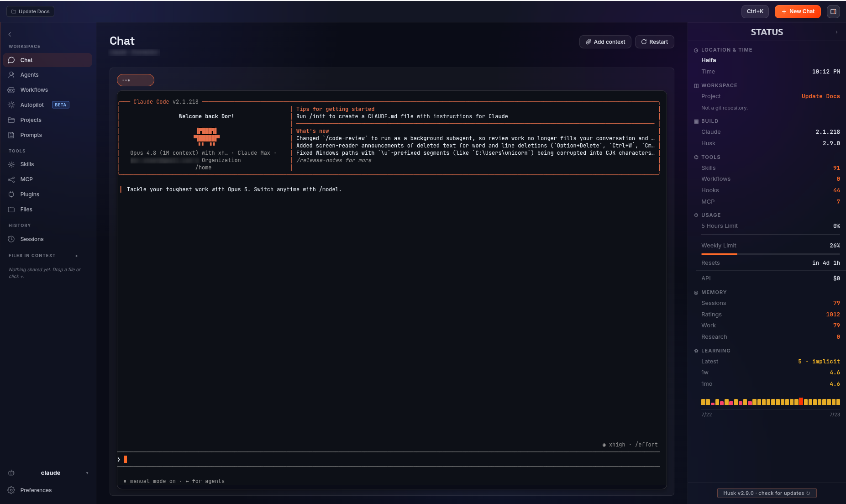
Task: Click the Files folder icon
Action: click(11, 210)
